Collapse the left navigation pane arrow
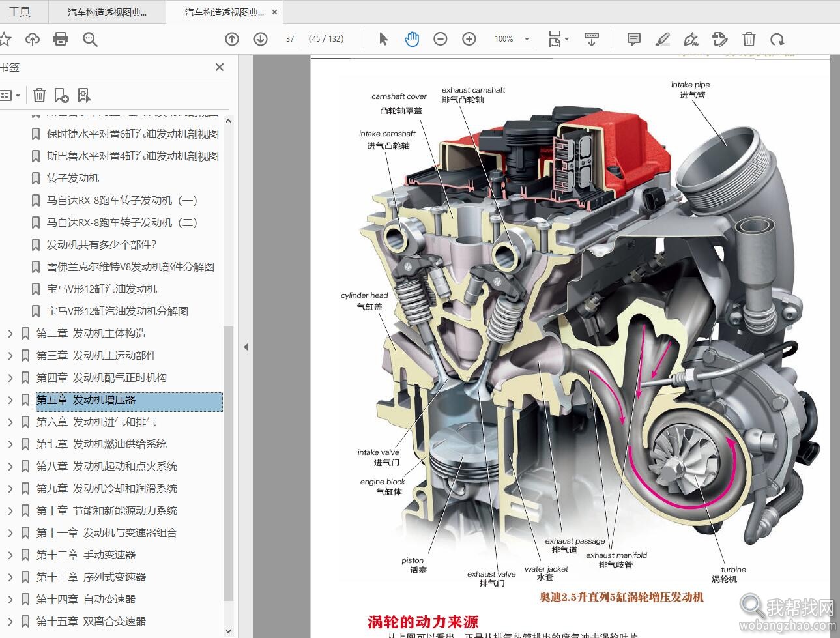 (246, 347)
